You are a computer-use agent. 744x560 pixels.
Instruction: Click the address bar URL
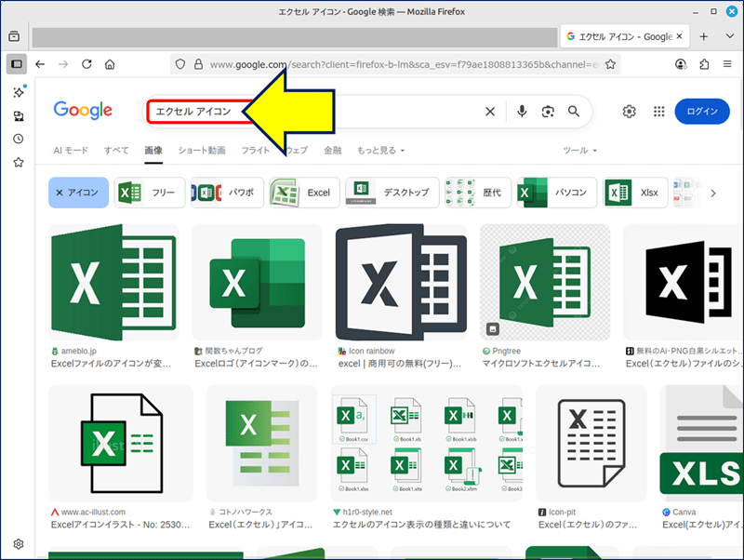coord(405,64)
